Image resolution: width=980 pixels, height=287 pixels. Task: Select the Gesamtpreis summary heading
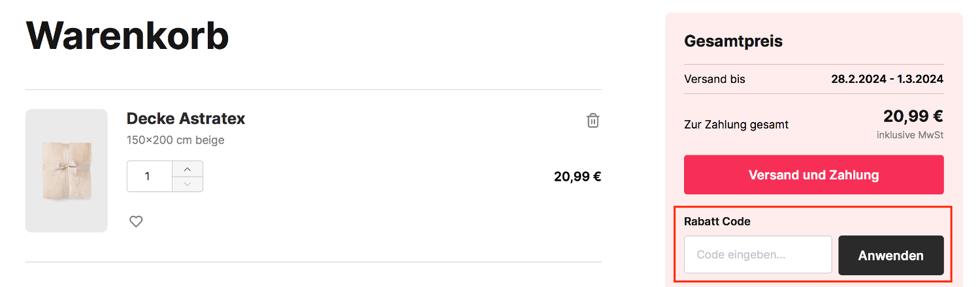[x=733, y=41]
